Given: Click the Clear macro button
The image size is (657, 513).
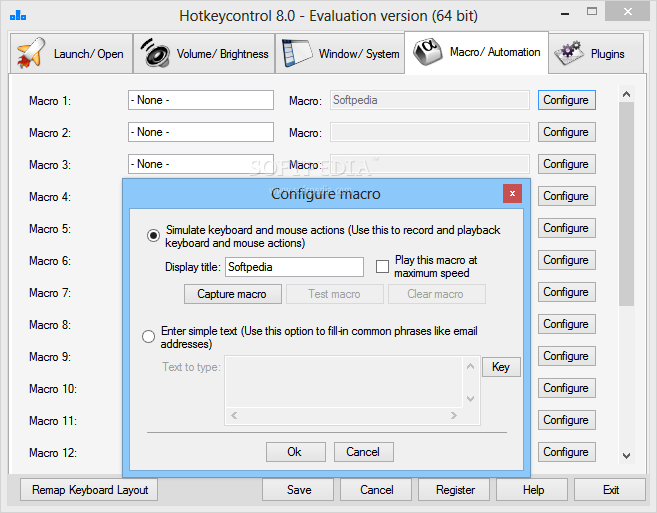Looking at the screenshot, I should 436,294.
